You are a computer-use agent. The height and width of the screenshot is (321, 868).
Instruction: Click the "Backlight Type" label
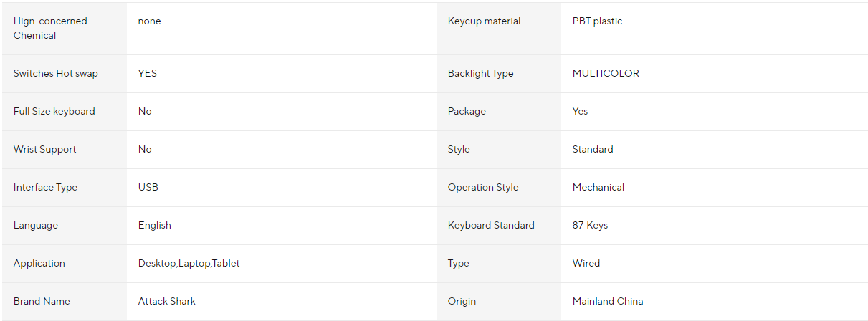click(481, 74)
